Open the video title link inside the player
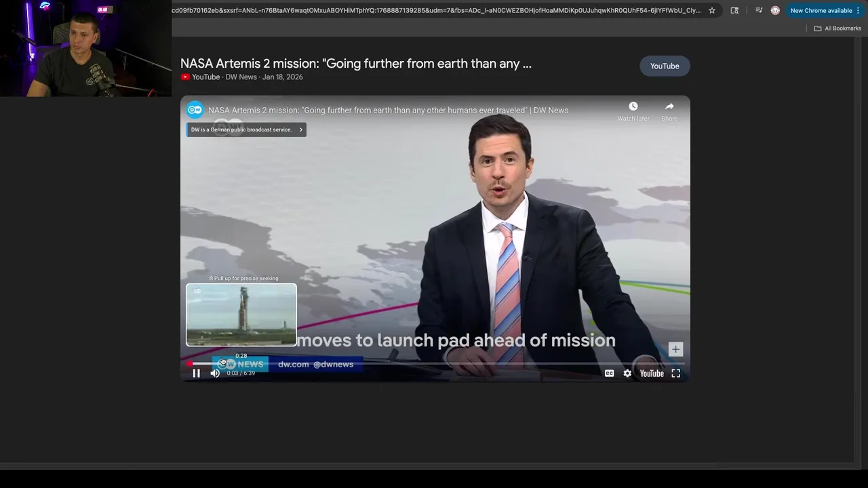The width and height of the screenshot is (868, 488). 389,110
